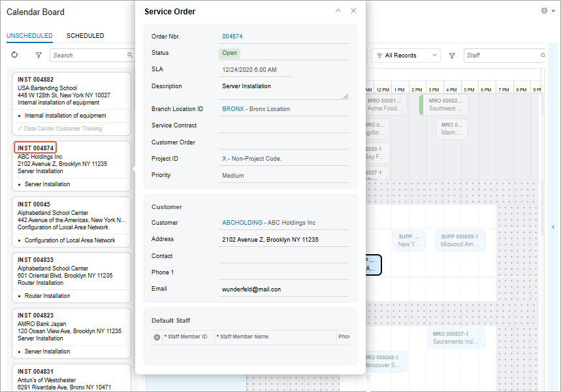Click the Project ID X link
The width and height of the screenshot is (561, 392).
pyautogui.click(x=224, y=159)
